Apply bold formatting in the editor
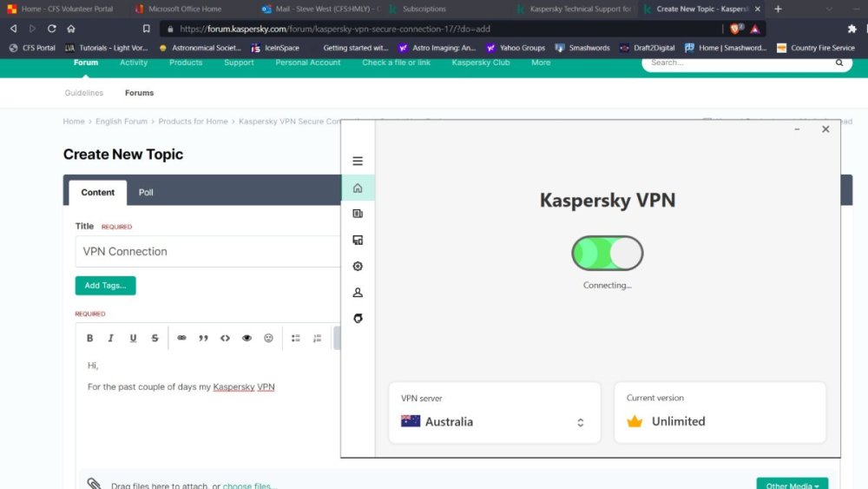 (89, 338)
